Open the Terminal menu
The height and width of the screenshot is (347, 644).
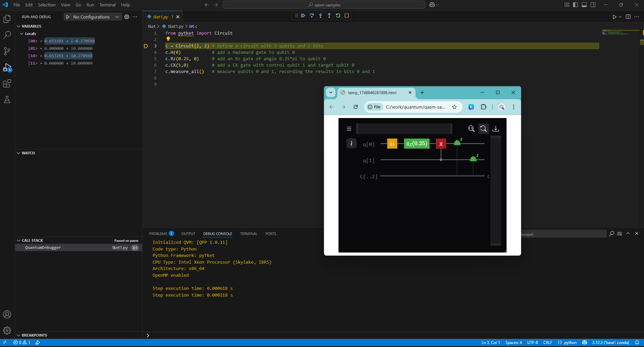[108, 5]
